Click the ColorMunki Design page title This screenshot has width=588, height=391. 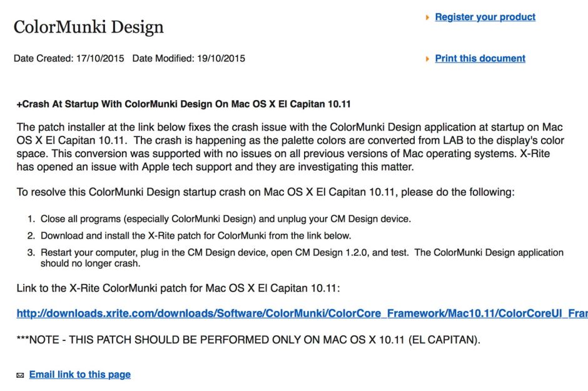[88, 27]
